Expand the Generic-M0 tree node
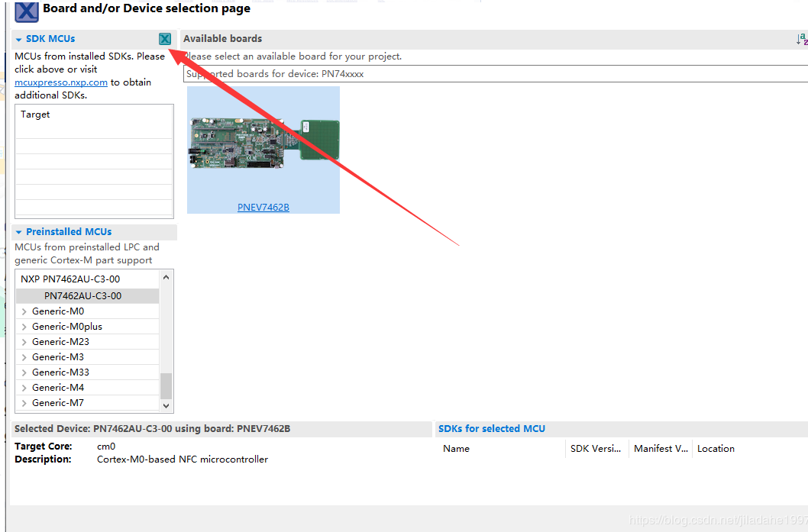808x532 pixels. coord(24,311)
